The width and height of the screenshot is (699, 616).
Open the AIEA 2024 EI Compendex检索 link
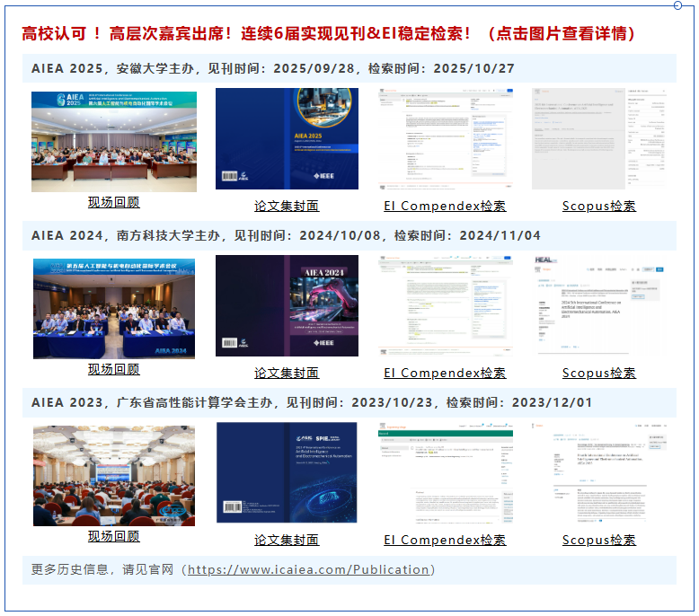(x=445, y=373)
